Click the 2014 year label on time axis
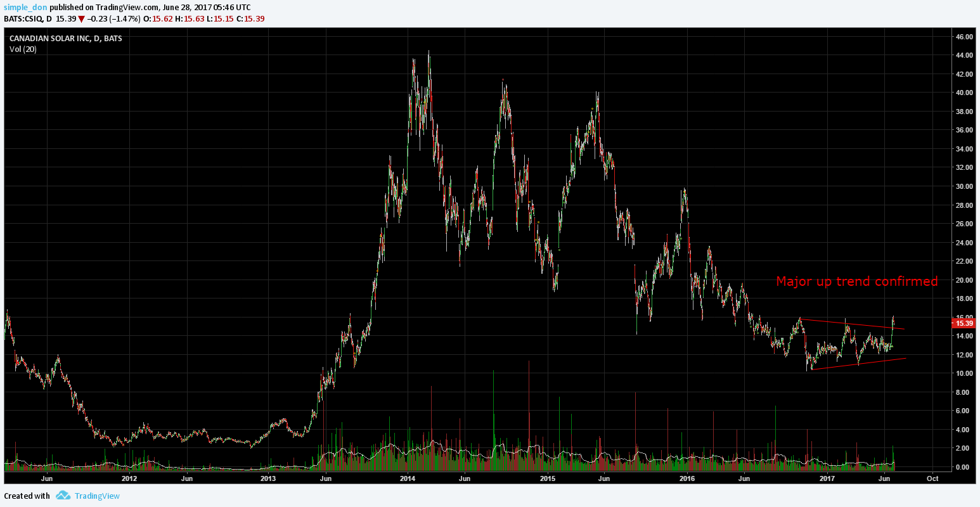The image size is (980, 507). tap(408, 478)
